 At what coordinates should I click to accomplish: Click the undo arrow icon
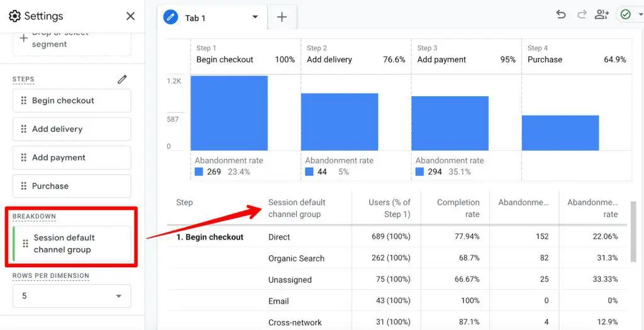coord(561,14)
